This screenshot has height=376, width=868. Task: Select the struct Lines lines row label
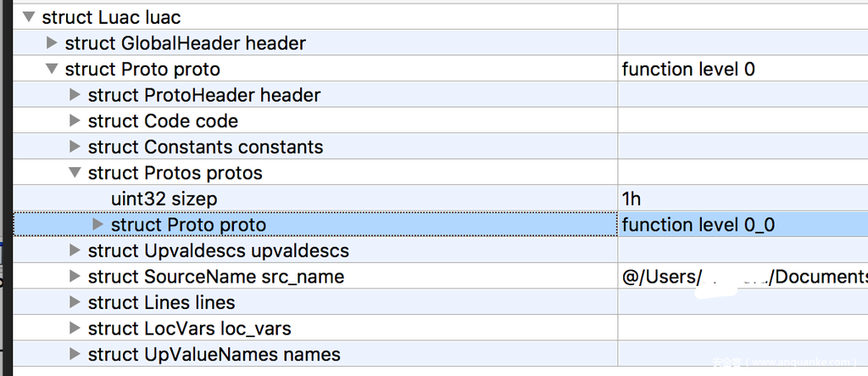coord(161,302)
